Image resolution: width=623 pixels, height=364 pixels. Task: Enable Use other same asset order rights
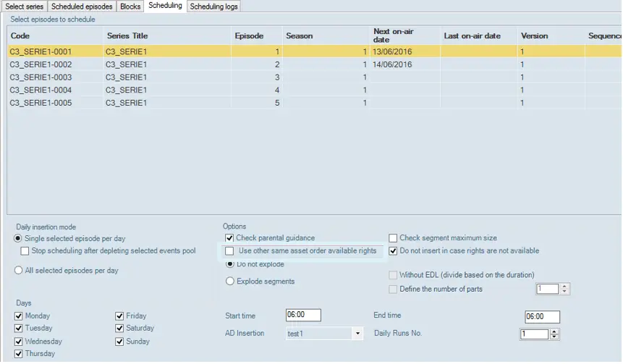[x=229, y=251]
